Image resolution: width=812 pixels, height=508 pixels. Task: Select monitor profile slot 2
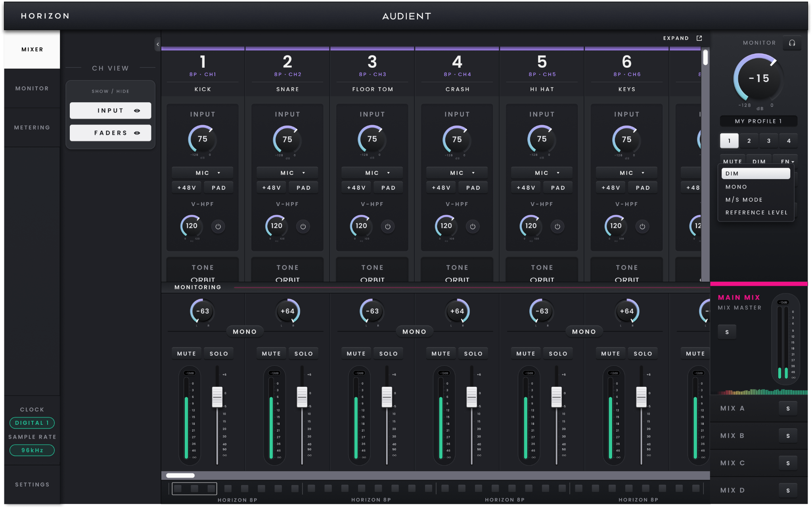click(x=749, y=141)
